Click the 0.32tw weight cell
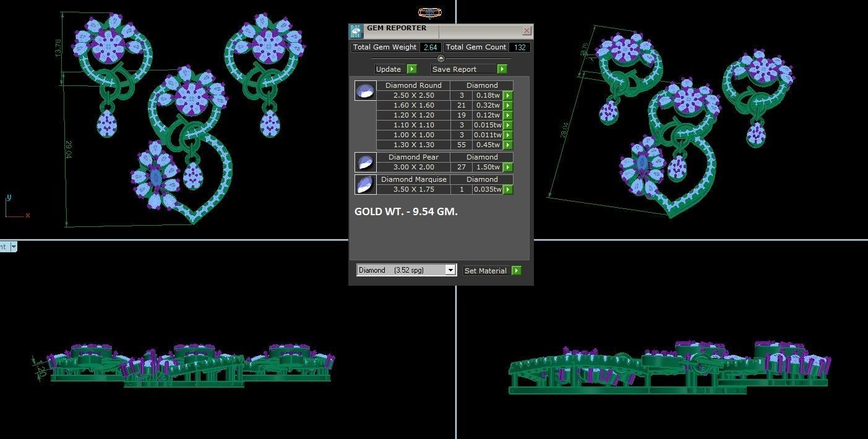Image resolution: width=868 pixels, height=439 pixels. pos(488,105)
